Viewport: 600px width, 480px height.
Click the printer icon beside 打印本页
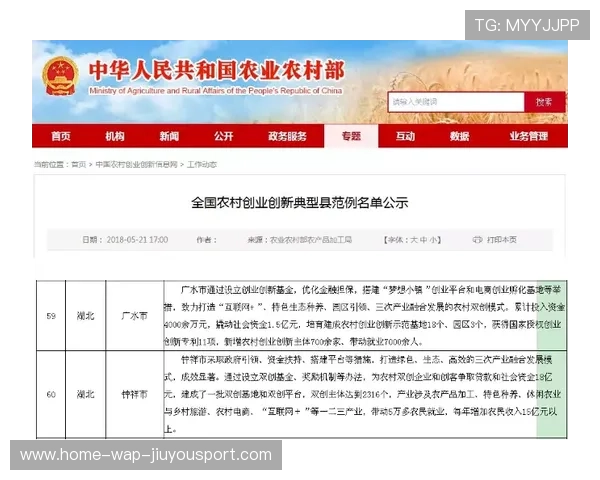tap(477, 240)
